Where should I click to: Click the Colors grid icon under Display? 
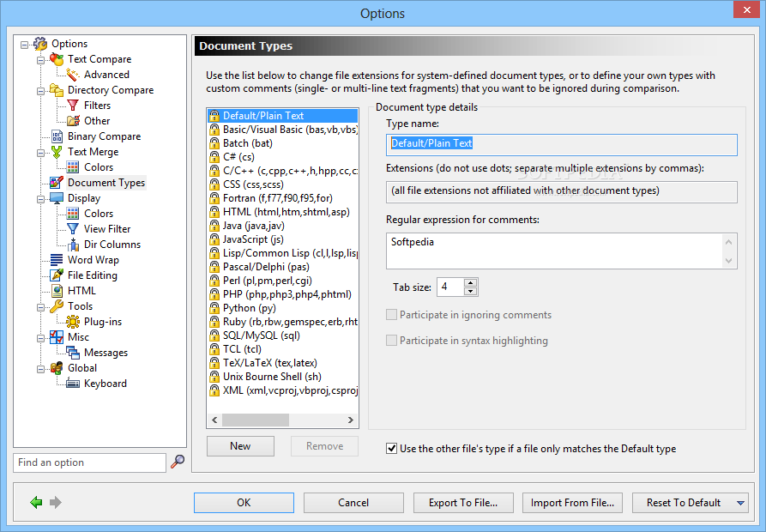coord(73,214)
